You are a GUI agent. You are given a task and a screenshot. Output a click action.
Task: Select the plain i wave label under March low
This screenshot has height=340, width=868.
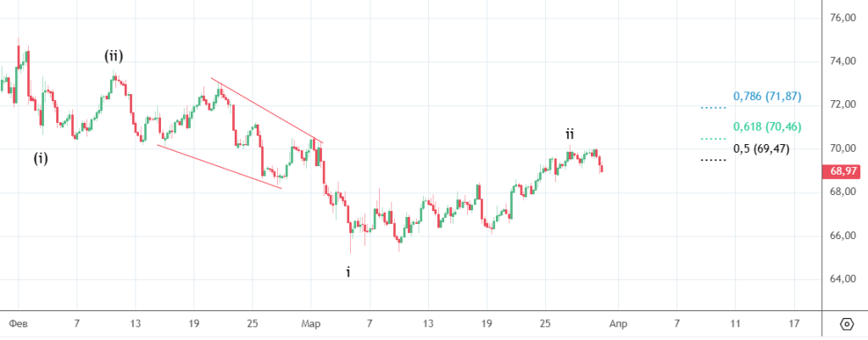[348, 272]
